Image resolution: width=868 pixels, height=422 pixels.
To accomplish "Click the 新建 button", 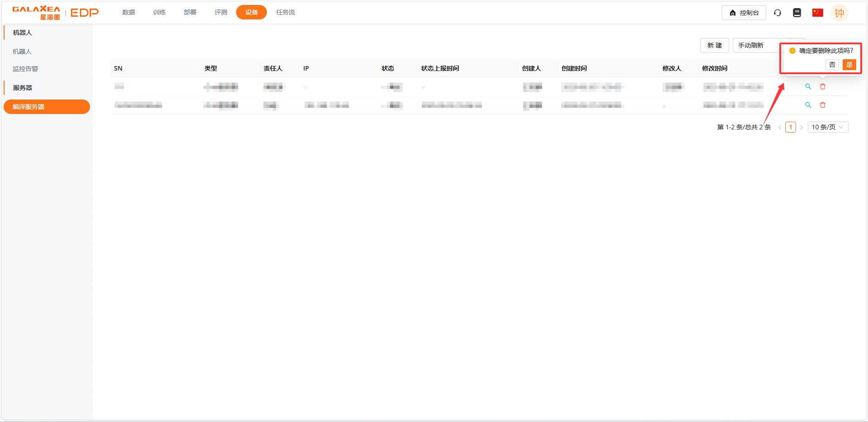I will point(714,45).
